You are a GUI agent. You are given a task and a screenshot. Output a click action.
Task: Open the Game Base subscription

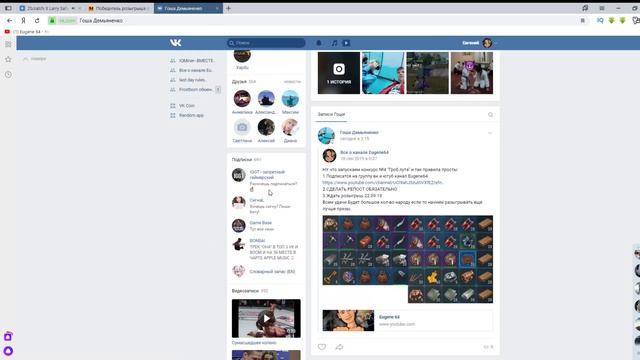tap(260, 223)
